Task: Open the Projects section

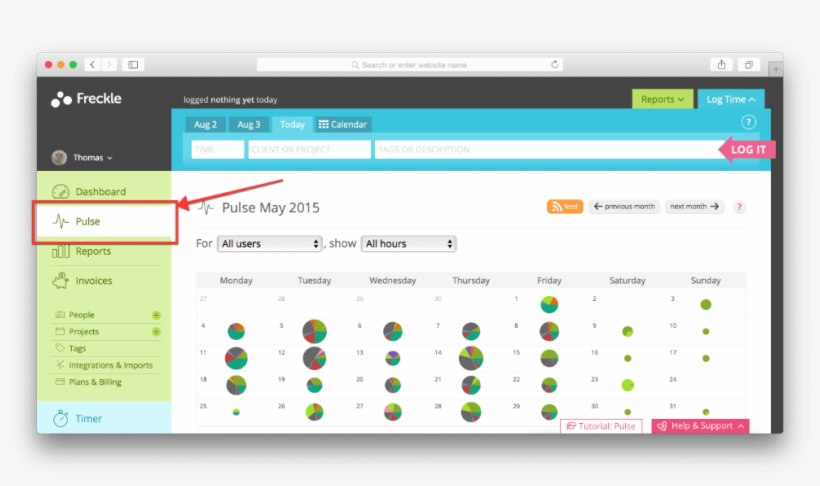Action: pos(84,332)
